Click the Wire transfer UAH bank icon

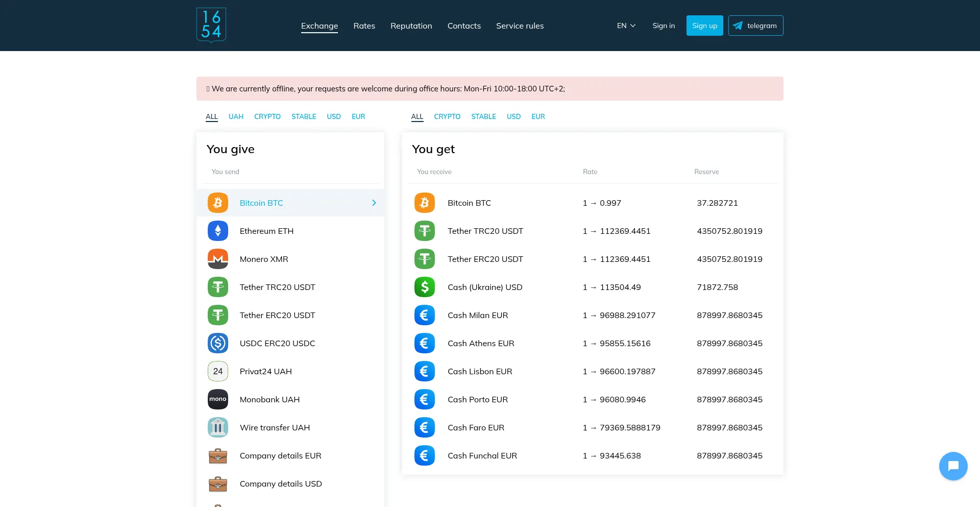(x=218, y=427)
